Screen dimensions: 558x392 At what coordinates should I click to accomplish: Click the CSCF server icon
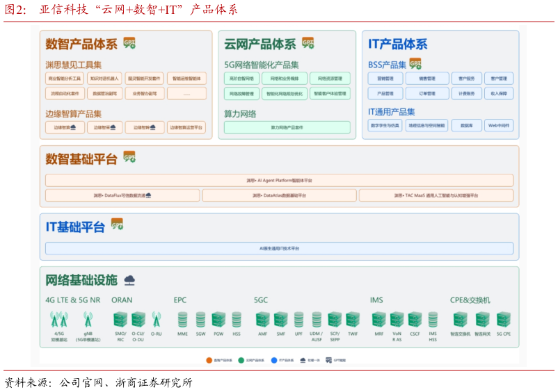(415, 320)
